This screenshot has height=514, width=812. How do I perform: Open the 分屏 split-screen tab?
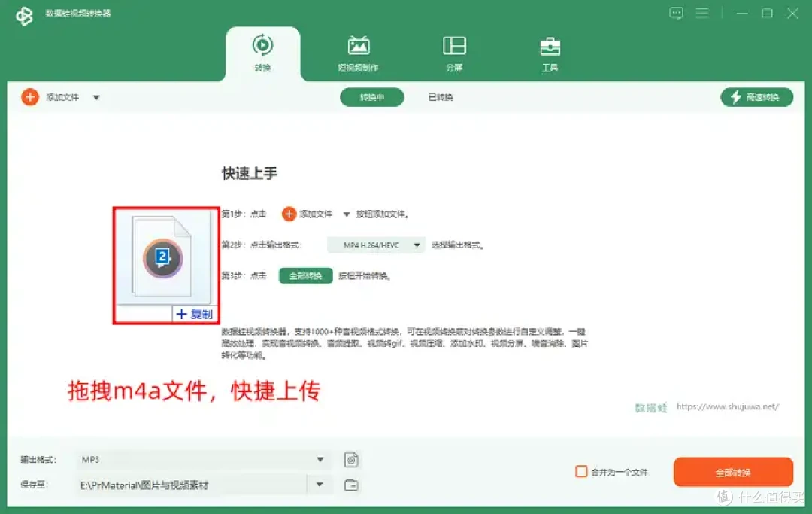click(454, 53)
